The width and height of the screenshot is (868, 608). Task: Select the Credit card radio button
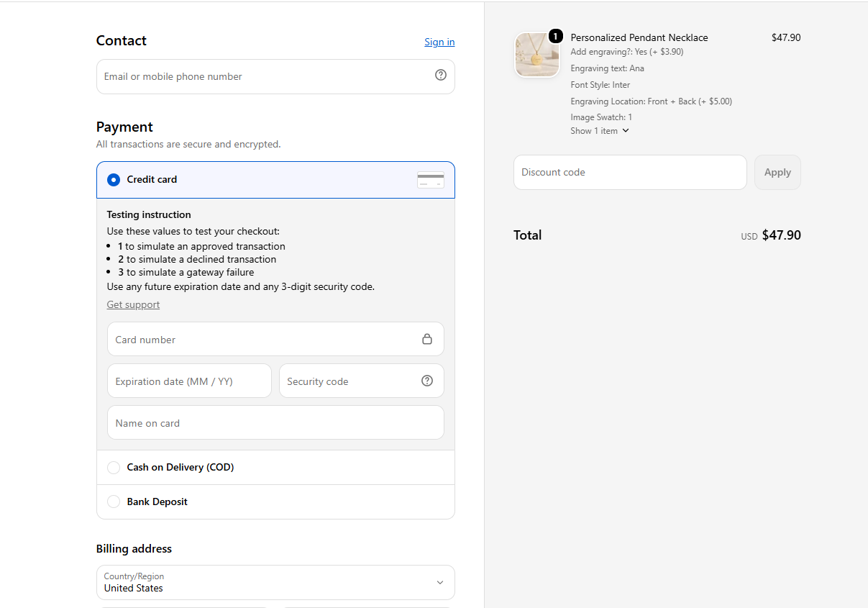click(x=114, y=180)
